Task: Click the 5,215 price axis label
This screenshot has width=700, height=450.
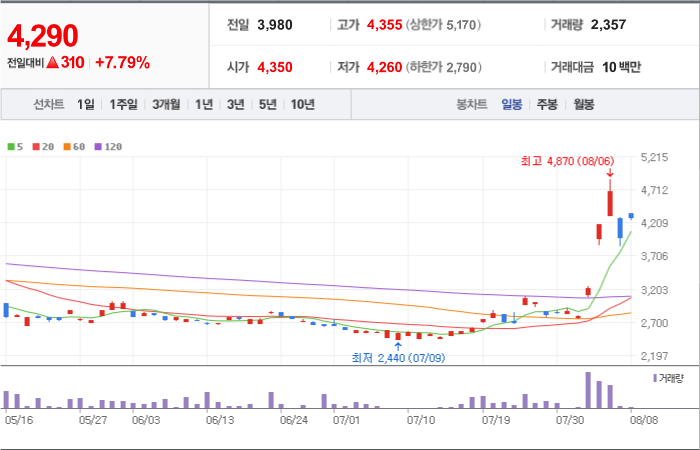Action: [654, 158]
